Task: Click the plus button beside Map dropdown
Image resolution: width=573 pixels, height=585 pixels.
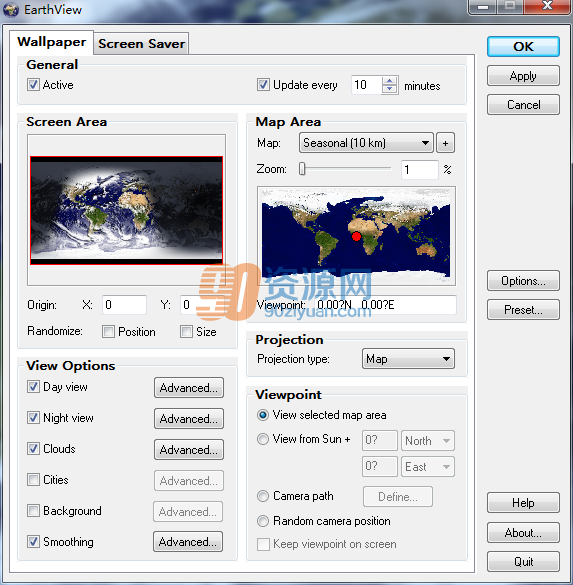Action: pyautogui.click(x=445, y=143)
